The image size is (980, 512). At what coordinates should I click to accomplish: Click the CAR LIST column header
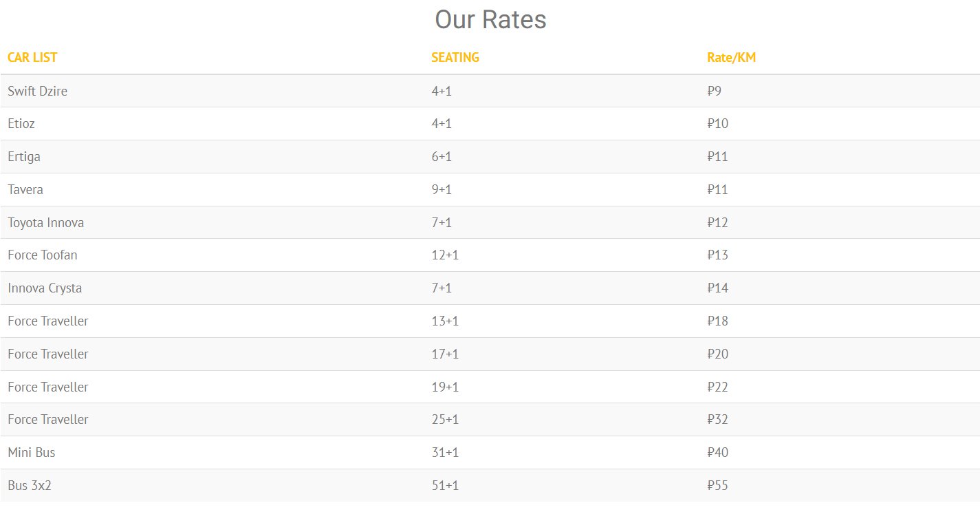point(32,58)
